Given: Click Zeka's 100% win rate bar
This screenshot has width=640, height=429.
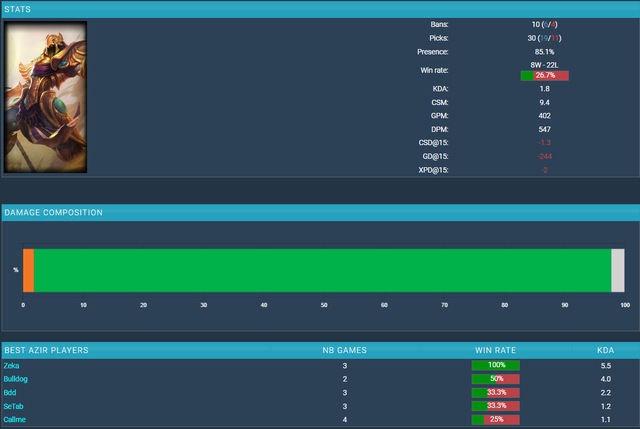Looking at the screenshot, I should pyautogui.click(x=495, y=366).
